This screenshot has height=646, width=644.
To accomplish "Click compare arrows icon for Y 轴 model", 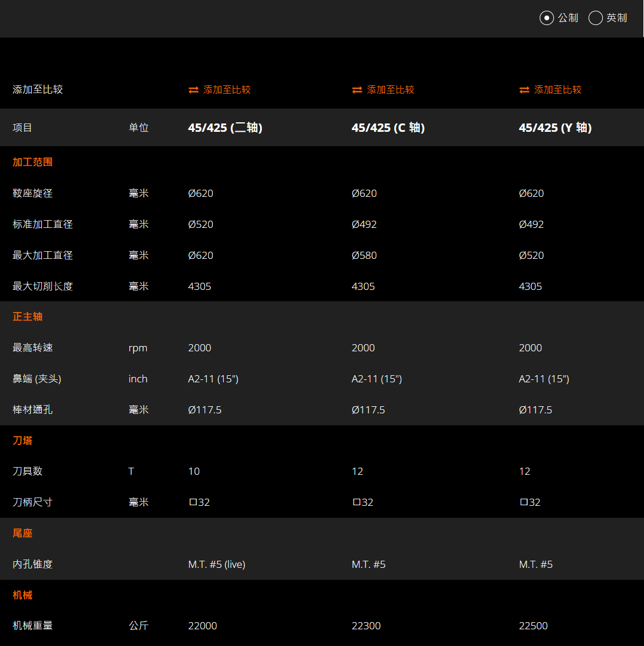I will pos(524,90).
